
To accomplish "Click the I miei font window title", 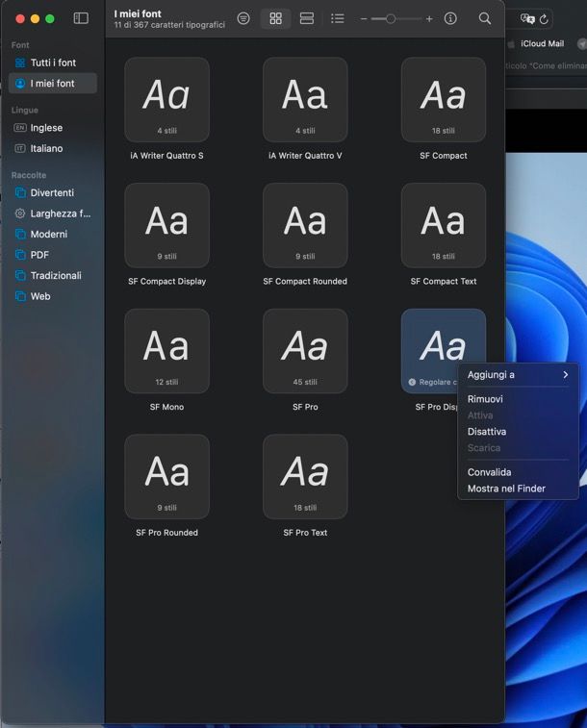I will click(x=138, y=13).
